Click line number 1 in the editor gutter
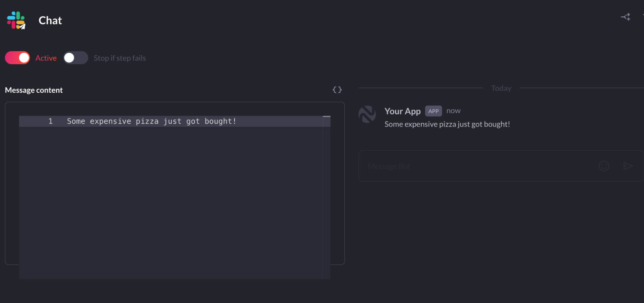Screen dimensions: 644x303 pos(51,121)
